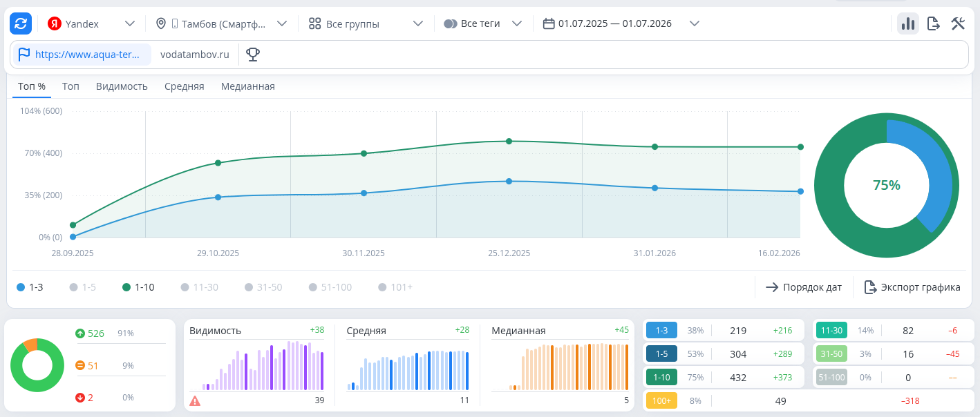
Task: Enable the 1-5 legend series
Action: click(x=82, y=287)
